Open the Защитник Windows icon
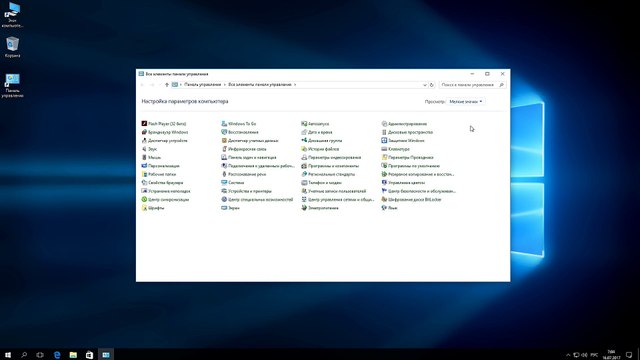This screenshot has height=360, width=640. point(384,140)
